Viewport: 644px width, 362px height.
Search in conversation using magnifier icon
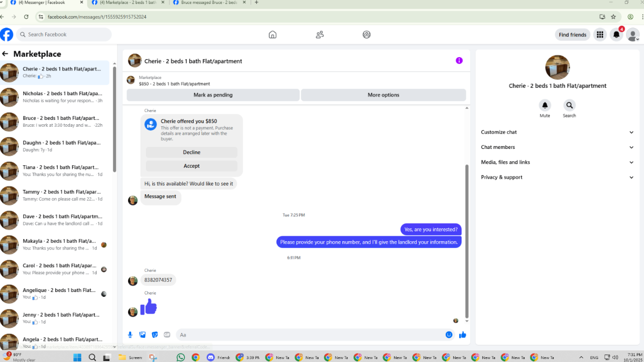(570, 105)
